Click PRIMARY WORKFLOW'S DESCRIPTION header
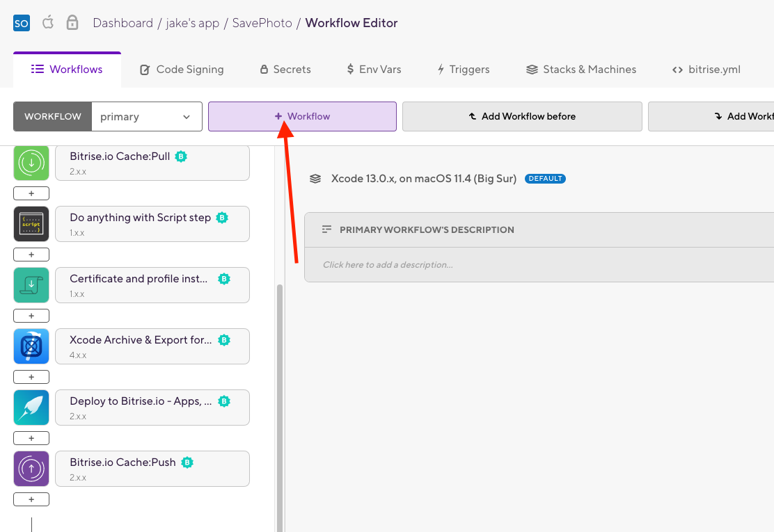 pyautogui.click(x=427, y=229)
